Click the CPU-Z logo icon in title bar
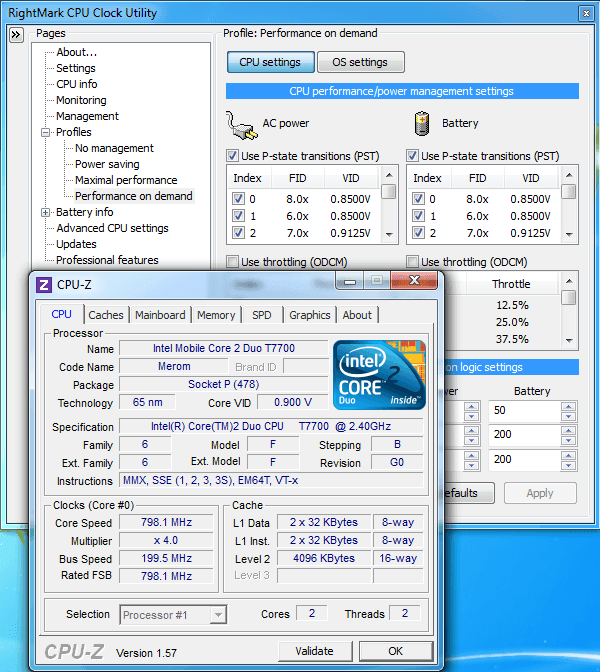This screenshot has height=672, width=600. pyautogui.click(x=44, y=285)
